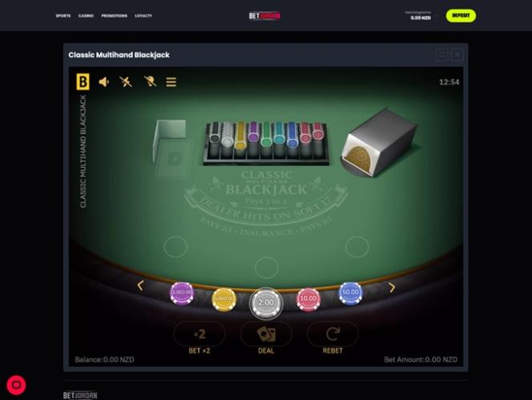Screen dimensions: 532x400
Task: Select the purple 2,000.00 chip
Action: [x=182, y=293]
